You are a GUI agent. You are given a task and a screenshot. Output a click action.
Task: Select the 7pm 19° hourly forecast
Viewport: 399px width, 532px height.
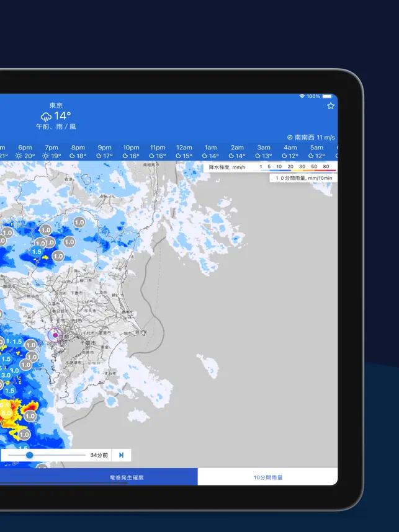(52, 152)
